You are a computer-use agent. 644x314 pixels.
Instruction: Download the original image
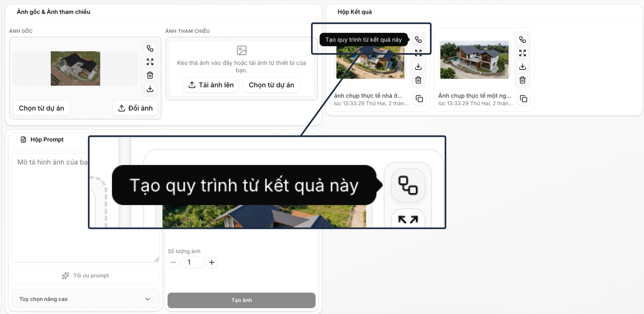point(150,89)
